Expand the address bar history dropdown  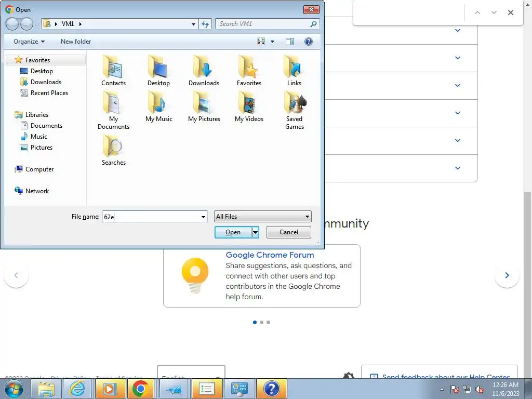coord(193,24)
